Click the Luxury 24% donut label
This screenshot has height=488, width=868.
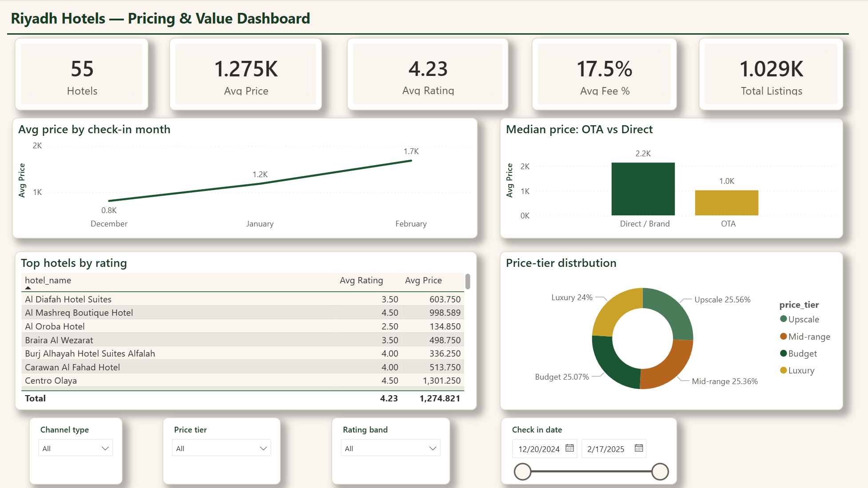pyautogui.click(x=572, y=298)
